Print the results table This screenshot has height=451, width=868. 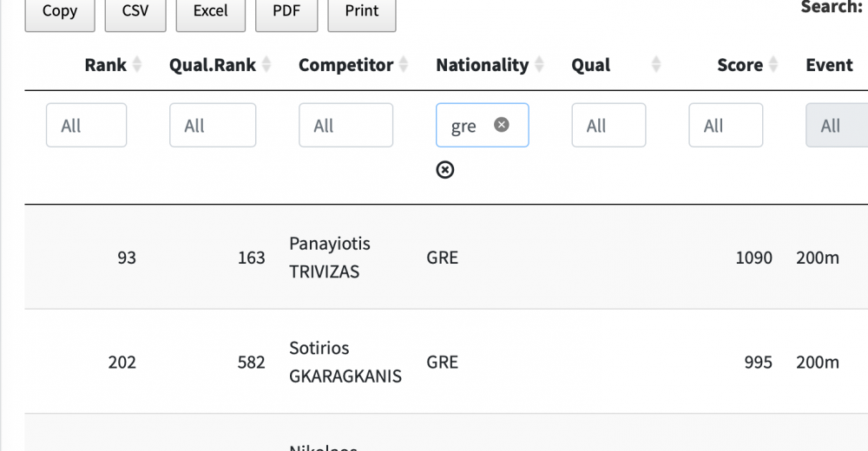(x=362, y=12)
